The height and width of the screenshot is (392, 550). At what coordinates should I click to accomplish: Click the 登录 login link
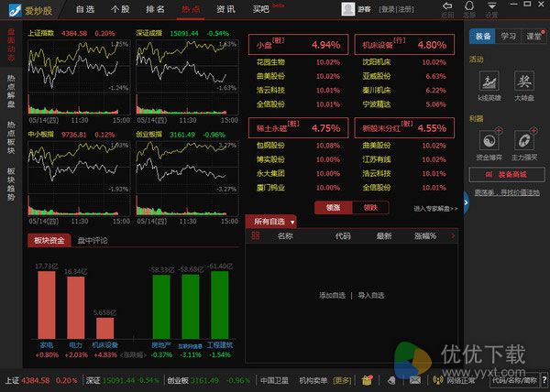click(388, 9)
